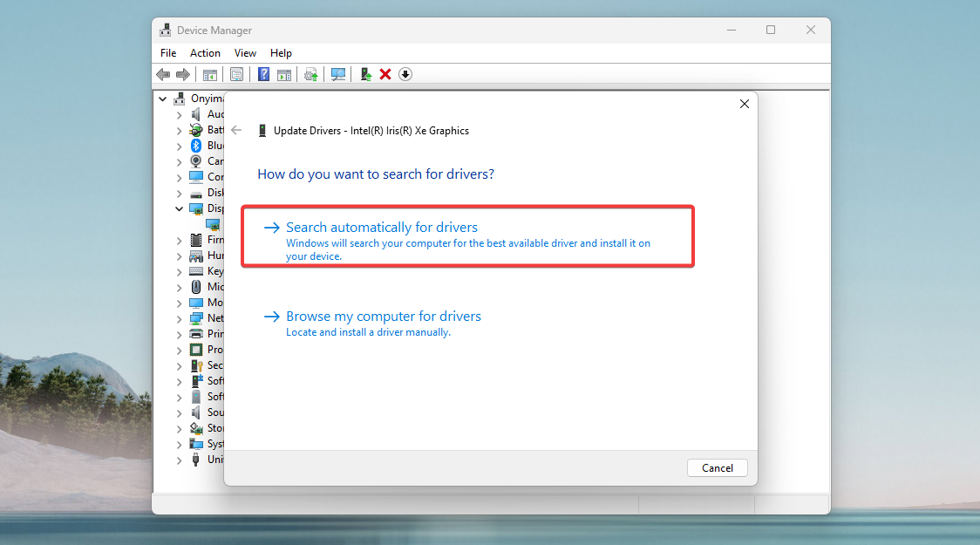Choose Search automatically for drivers
The image size is (980, 545).
467,237
